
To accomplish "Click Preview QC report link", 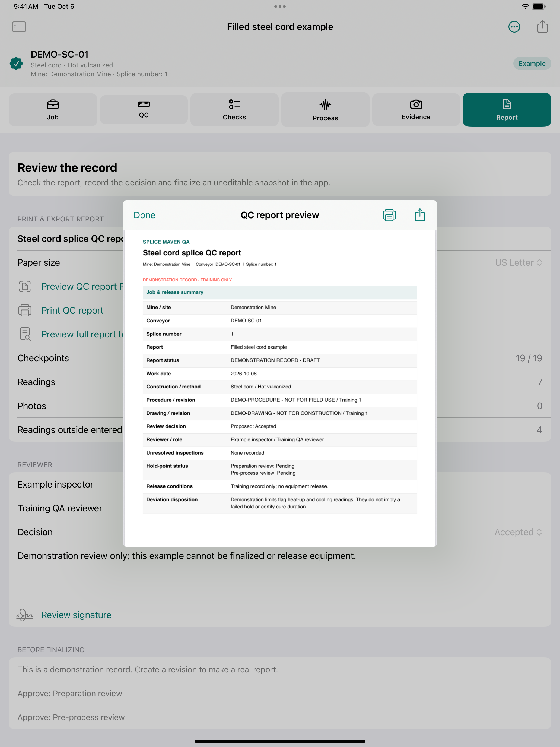I will click(x=82, y=286).
